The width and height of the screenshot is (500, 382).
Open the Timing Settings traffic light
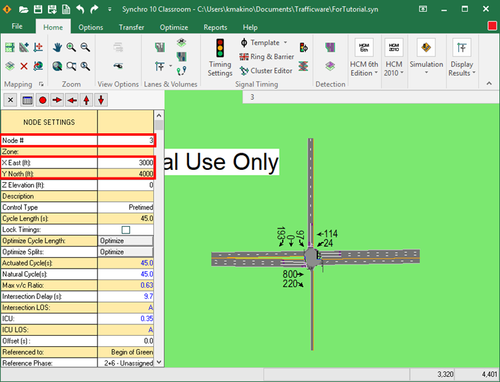click(x=220, y=58)
